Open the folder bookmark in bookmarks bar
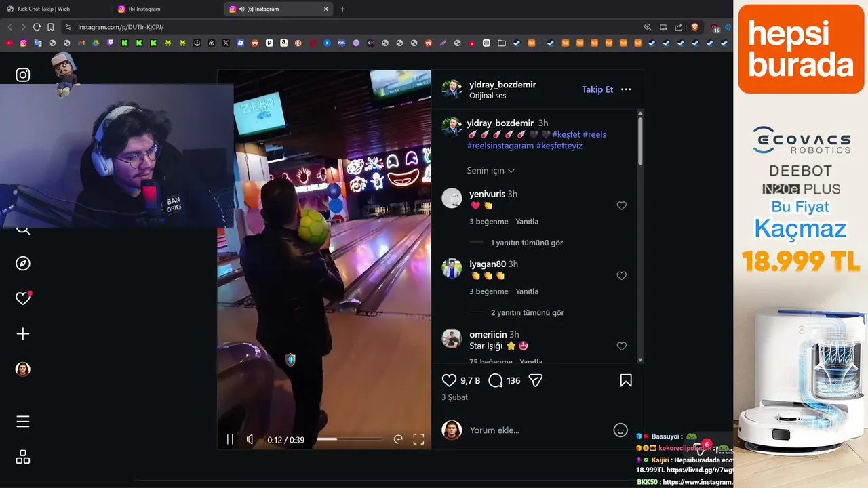Screen dimensions: 868x488 pyautogui.click(x=501, y=43)
